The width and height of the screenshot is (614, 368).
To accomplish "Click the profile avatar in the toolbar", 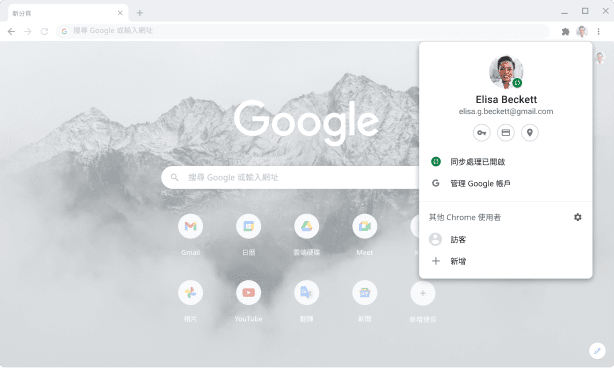I will coord(582,31).
